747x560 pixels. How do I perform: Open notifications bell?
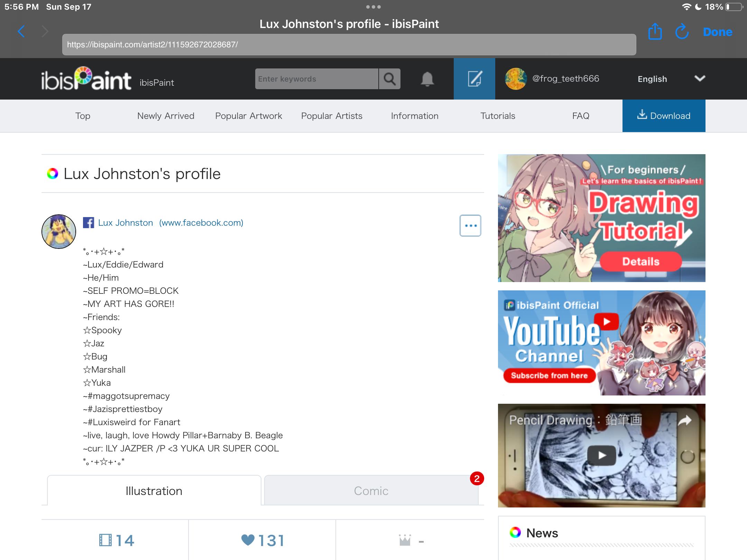tap(427, 79)
